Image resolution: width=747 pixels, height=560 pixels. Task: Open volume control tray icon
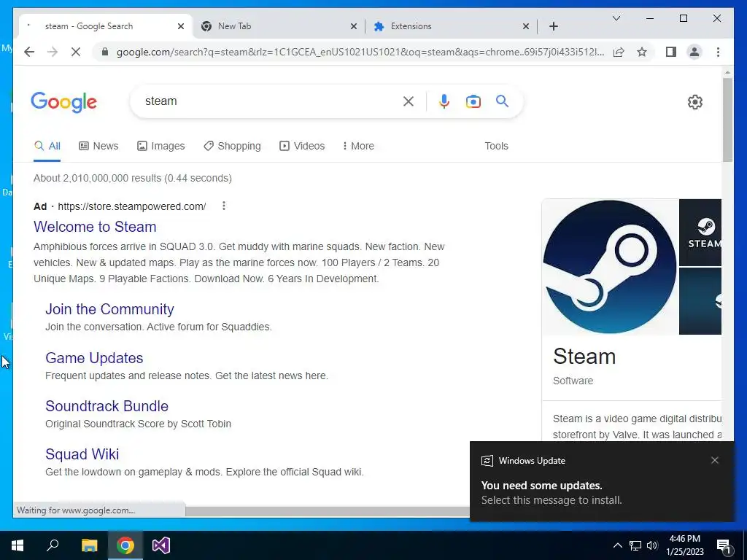pyautogui.click(x=652, y=545)
